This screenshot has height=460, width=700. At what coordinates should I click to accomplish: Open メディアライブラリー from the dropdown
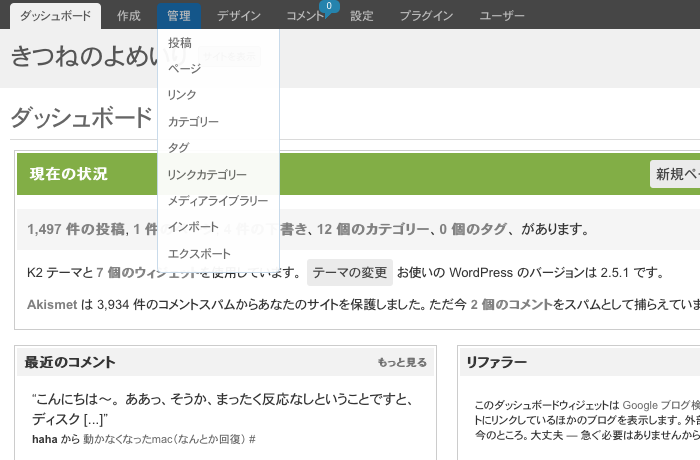click(x=217, y=201)
